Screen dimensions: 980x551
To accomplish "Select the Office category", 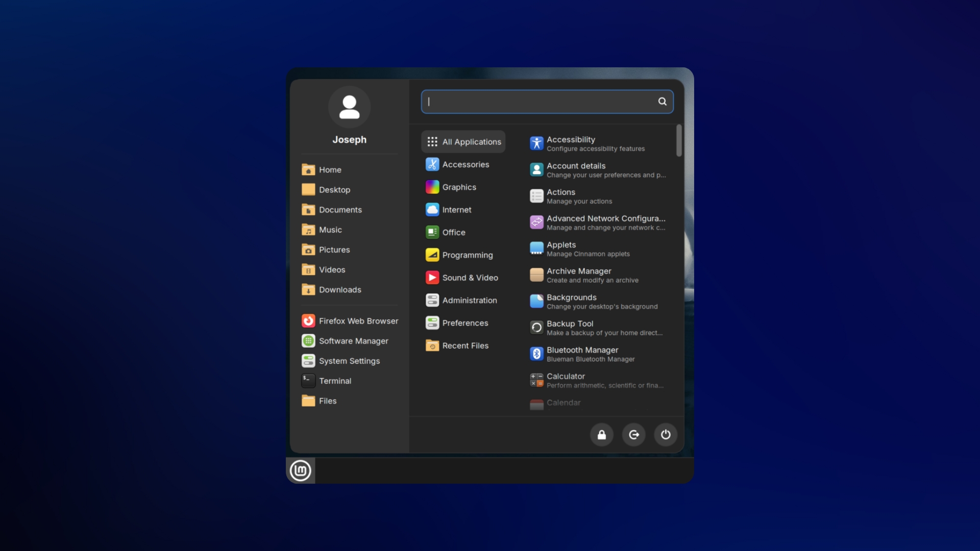I will click(x=463, y=232).
